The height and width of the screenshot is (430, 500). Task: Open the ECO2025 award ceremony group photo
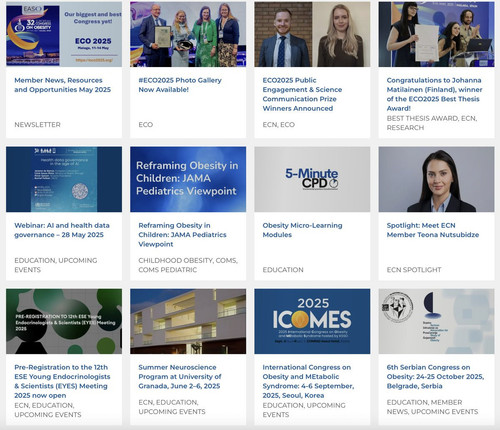pyautogui.click(x=188, y=34)
